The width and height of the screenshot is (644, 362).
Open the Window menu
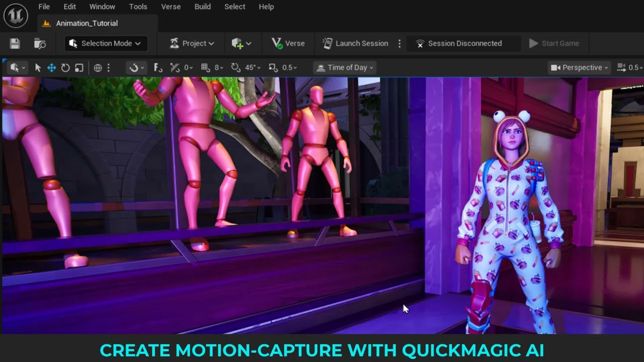102,7
